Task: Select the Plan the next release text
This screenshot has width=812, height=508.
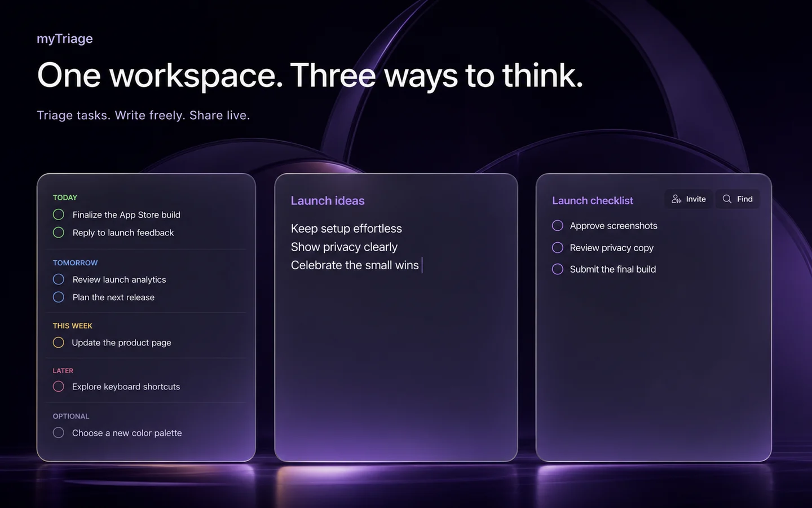Action: 113,297
